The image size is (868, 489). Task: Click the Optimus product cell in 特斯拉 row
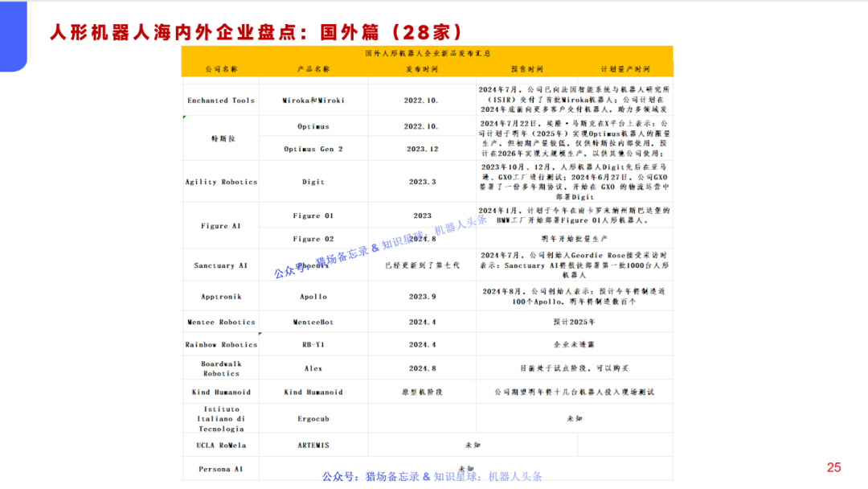pyautogui.click(x=313, y=127)
